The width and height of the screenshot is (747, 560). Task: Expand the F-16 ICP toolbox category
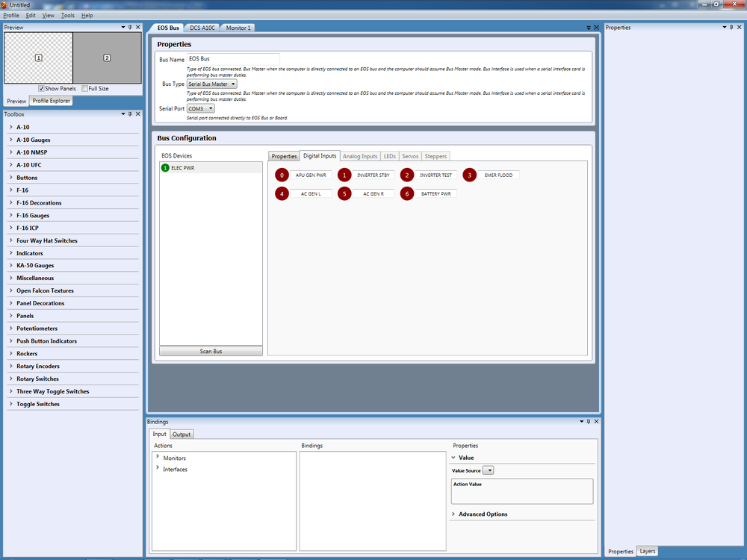pos(11,228)
